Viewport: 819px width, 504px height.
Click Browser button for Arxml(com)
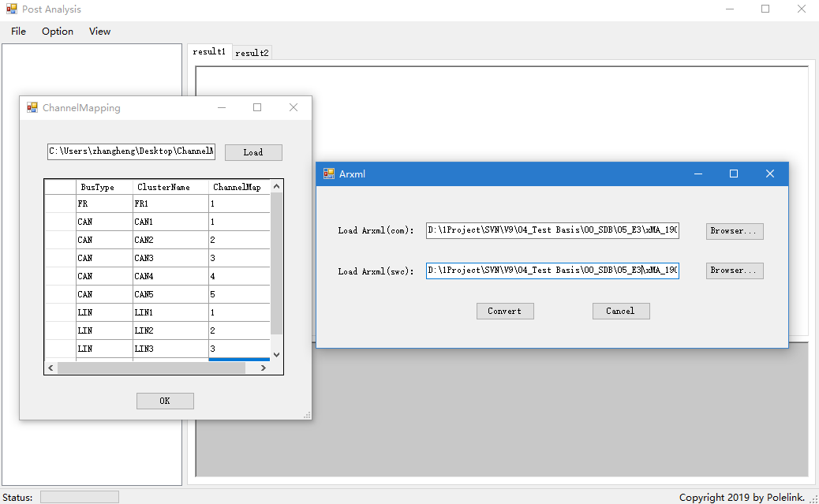click(735, 231)
